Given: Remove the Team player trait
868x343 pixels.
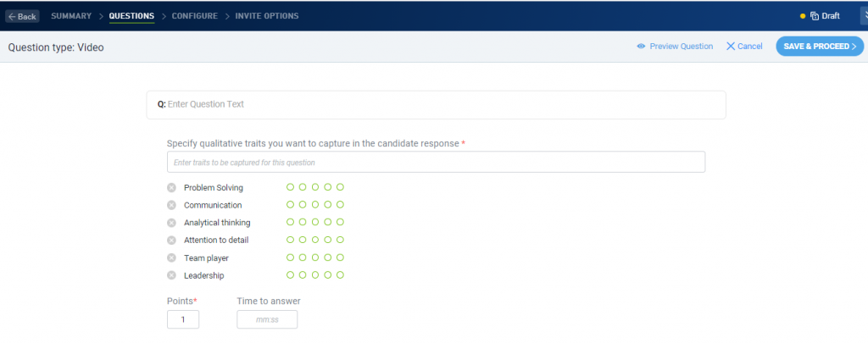Looking at the screenshot, I should [171, 257].
